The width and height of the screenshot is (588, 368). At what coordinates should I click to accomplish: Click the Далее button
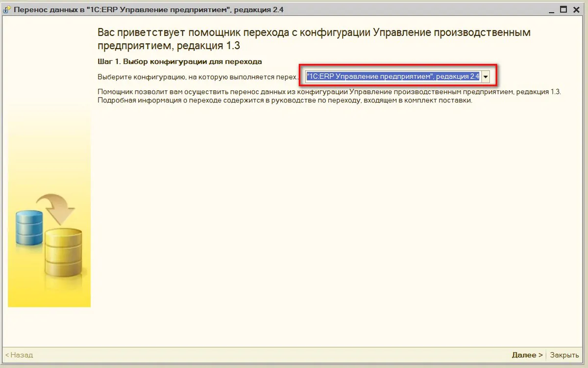pyautogui.click(x=527, y=355)
